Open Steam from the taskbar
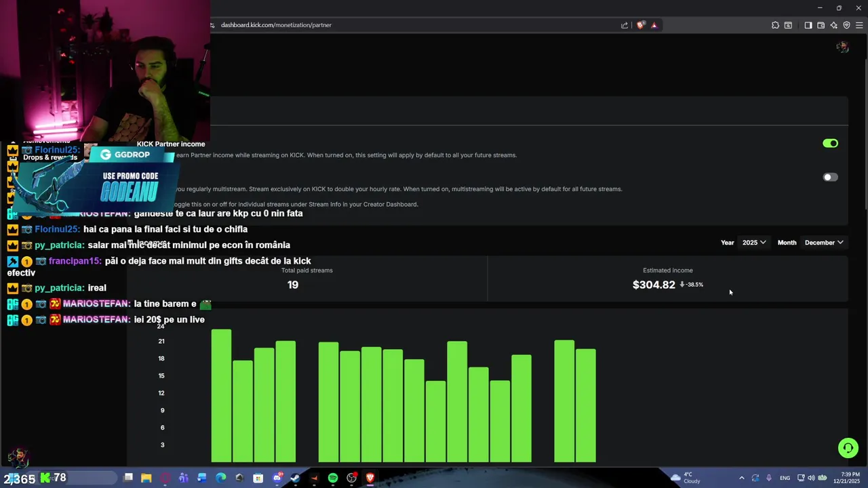Screen dimensions: 868x488 (295, 478)
